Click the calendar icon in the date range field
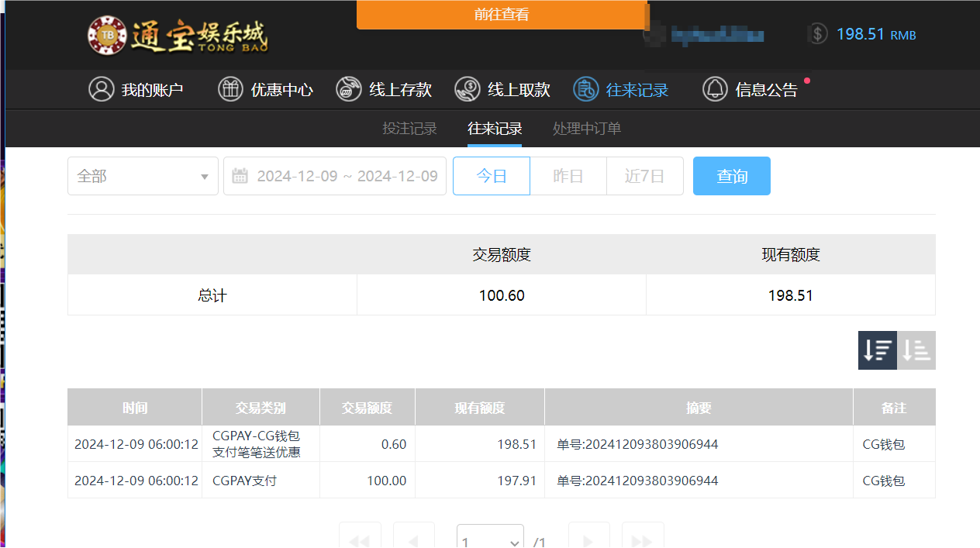This screenshot has height=548, width=980. pyautogui.click(x=241, y=176)
